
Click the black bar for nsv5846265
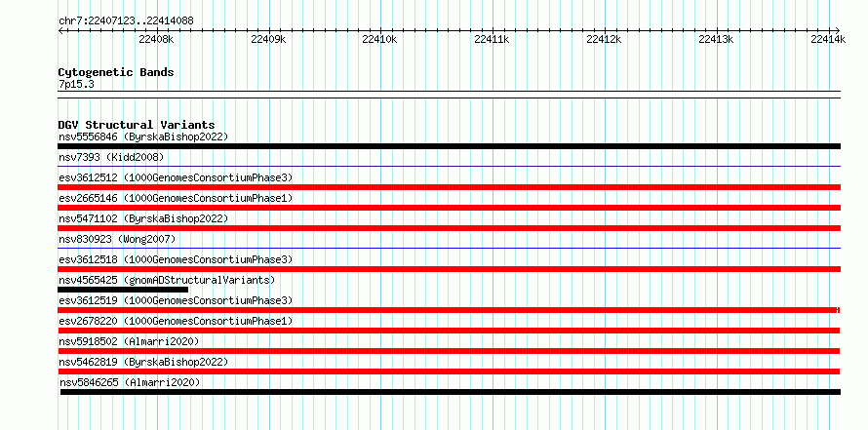(451, 392)
